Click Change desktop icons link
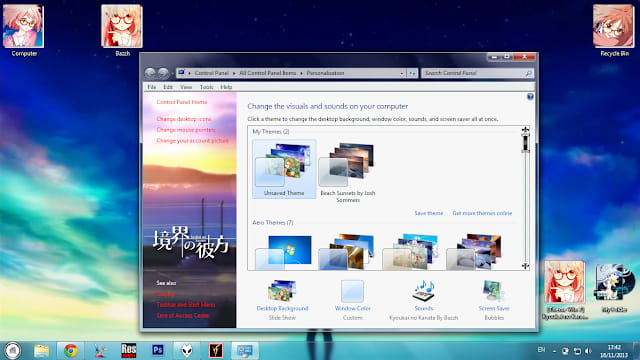 [x=184, y=119]
